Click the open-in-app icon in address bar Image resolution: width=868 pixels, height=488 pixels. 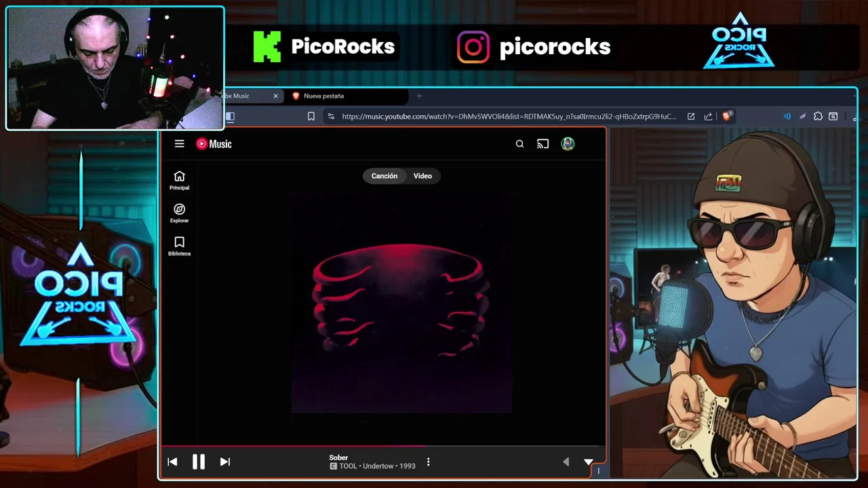(690, 117)
